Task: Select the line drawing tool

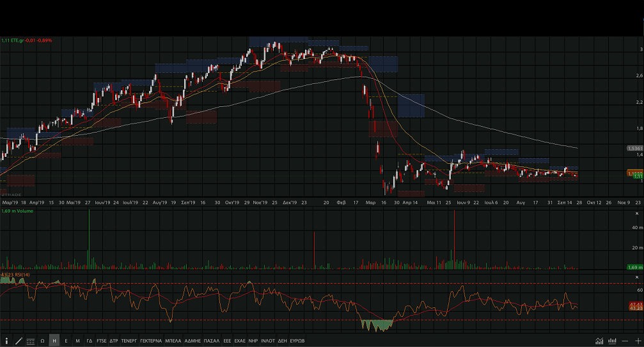Action: [x=19, y=341]
